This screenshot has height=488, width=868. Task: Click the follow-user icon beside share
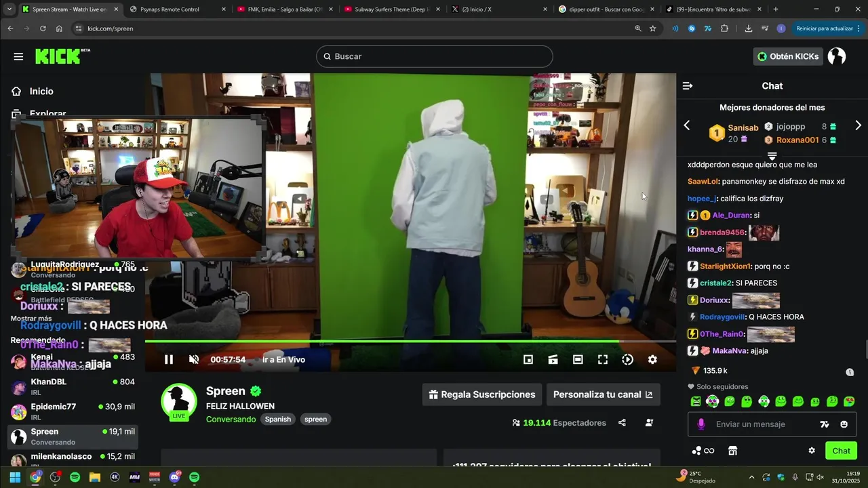[649, 423]
